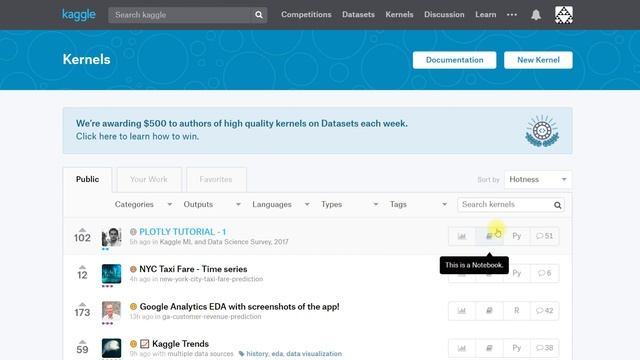The width and height of the screenshot is (640, 360).
Task: Go to Datasets in the navbar
Action: point(358,15)
